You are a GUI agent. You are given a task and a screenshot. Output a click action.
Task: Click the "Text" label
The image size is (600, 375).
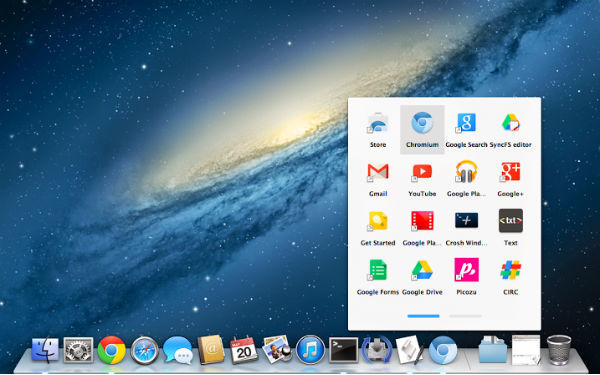tap(510, 243)
